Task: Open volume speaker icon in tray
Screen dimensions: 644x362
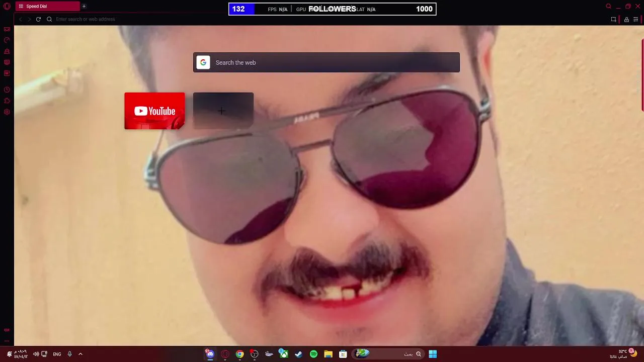Action: [36, 354]
